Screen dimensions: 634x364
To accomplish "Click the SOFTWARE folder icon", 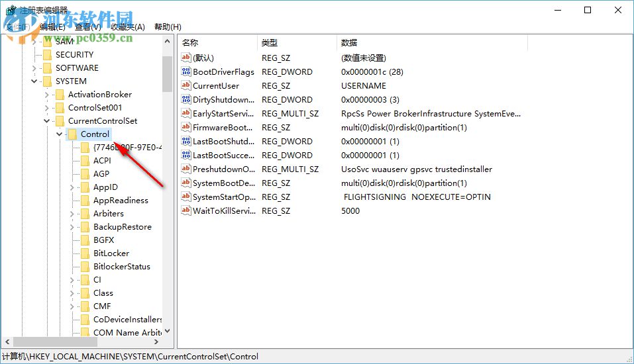I will tap(47, 68).
